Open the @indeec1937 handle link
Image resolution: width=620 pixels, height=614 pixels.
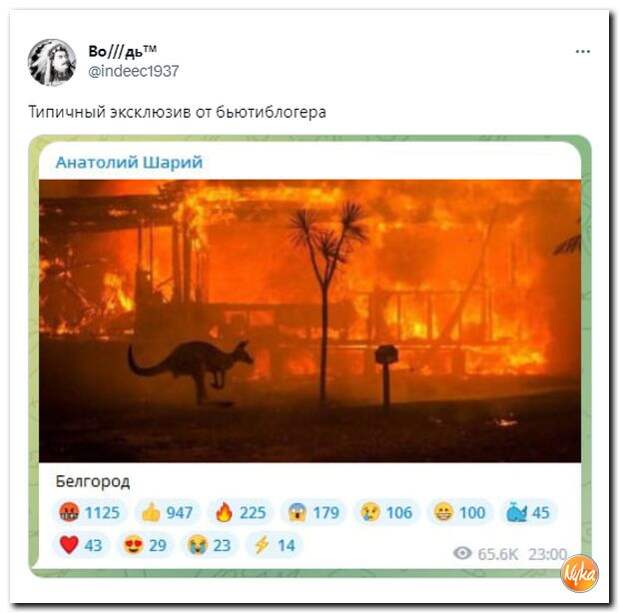(x=133, y=71)
